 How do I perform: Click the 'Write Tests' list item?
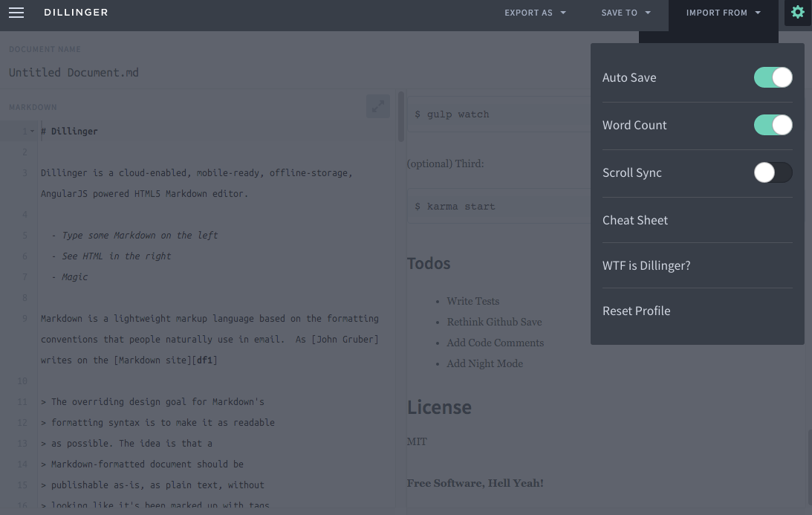click(x=472, y=301)
